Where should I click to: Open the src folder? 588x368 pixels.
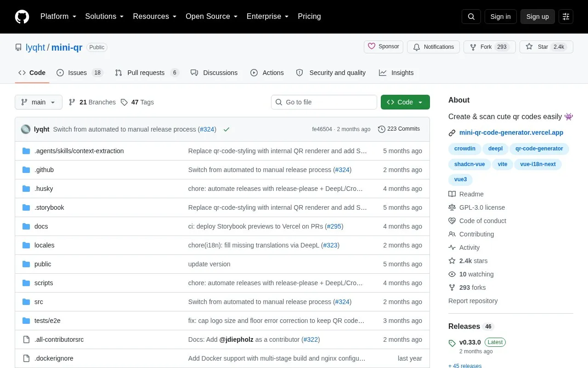[x=39, y=302]
